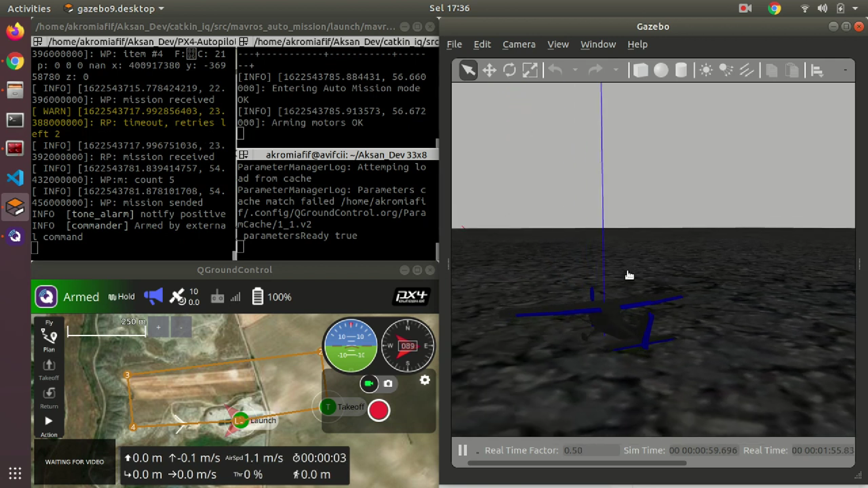Insert a sphere shape in Gazebo
This screenshot has height=488, width=868.
[x=660, y=70]
